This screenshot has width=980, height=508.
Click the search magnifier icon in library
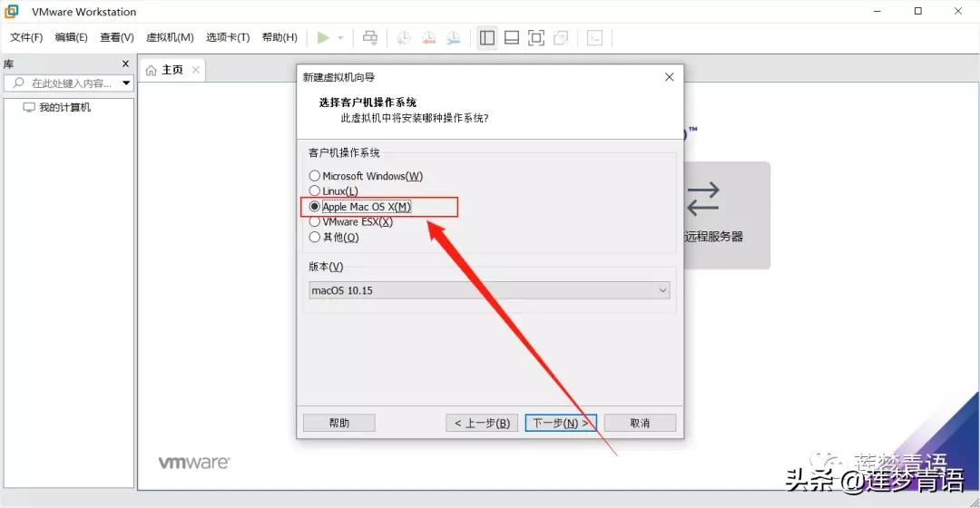19,83
